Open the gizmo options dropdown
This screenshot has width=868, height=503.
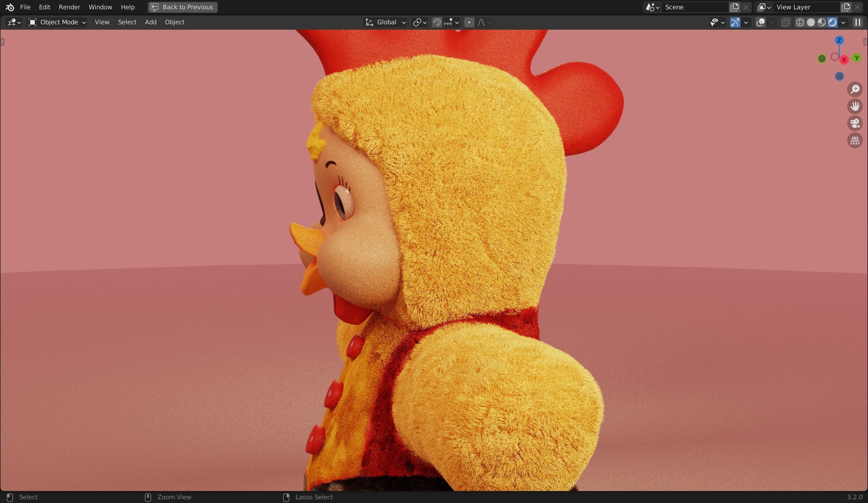pos(746,22)
